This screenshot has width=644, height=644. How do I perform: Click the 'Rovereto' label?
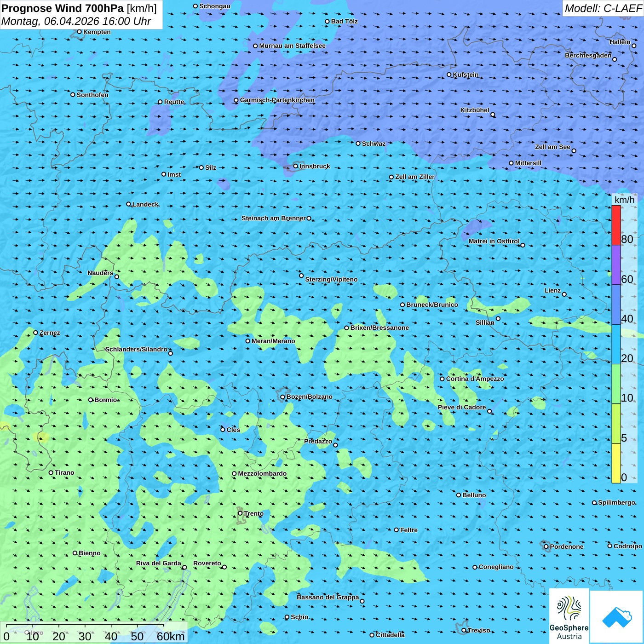(x=207, y=563)
